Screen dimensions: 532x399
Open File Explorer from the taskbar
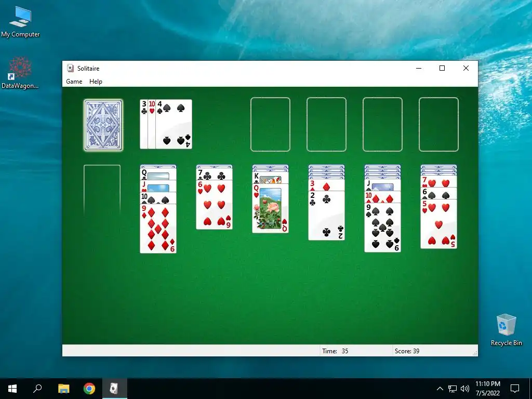63,389
